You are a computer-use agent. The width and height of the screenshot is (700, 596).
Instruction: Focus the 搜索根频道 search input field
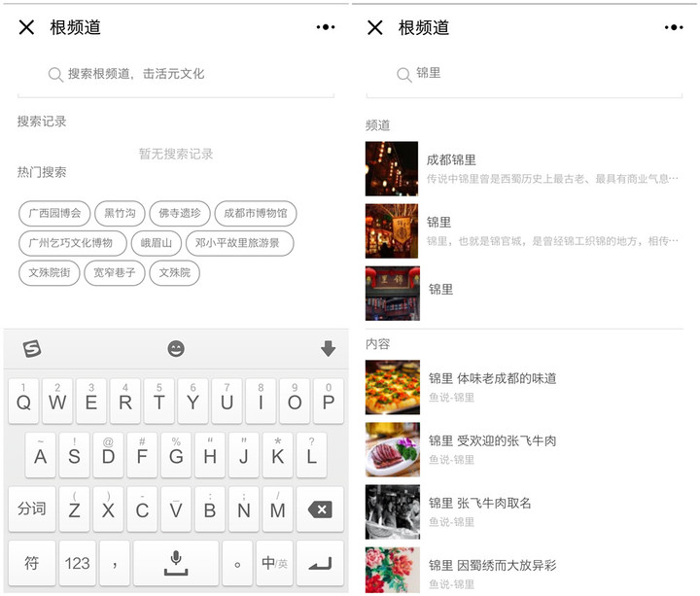point(176,74)
